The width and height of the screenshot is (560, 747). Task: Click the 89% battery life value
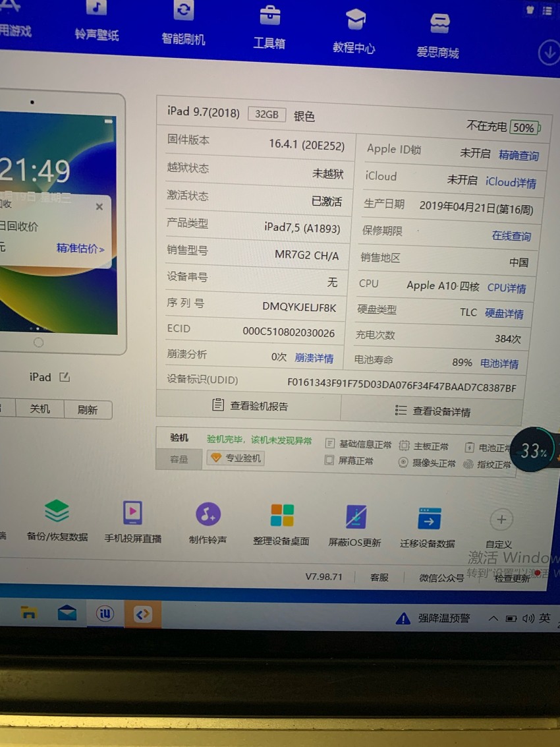coord(462,363)
